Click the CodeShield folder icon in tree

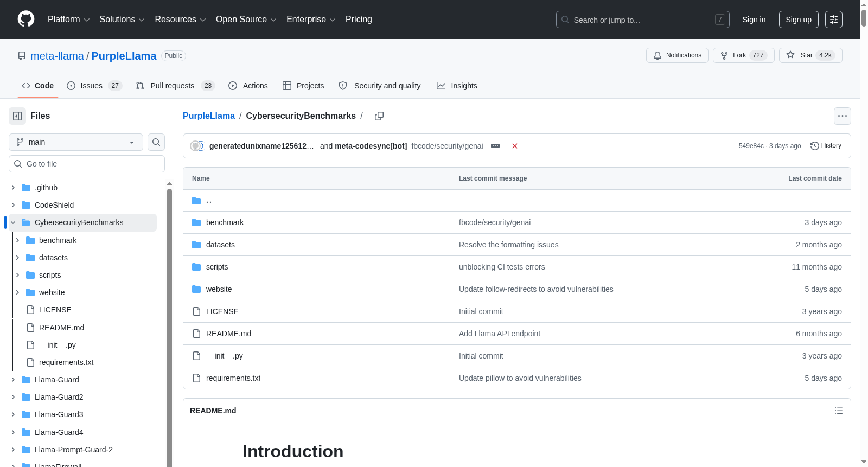pyautogui.click(x=26, y=205)
